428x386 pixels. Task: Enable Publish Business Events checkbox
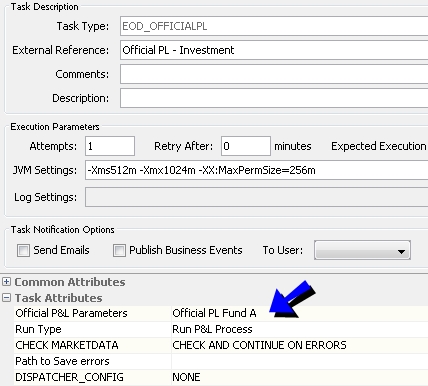[x=119, y=250]
